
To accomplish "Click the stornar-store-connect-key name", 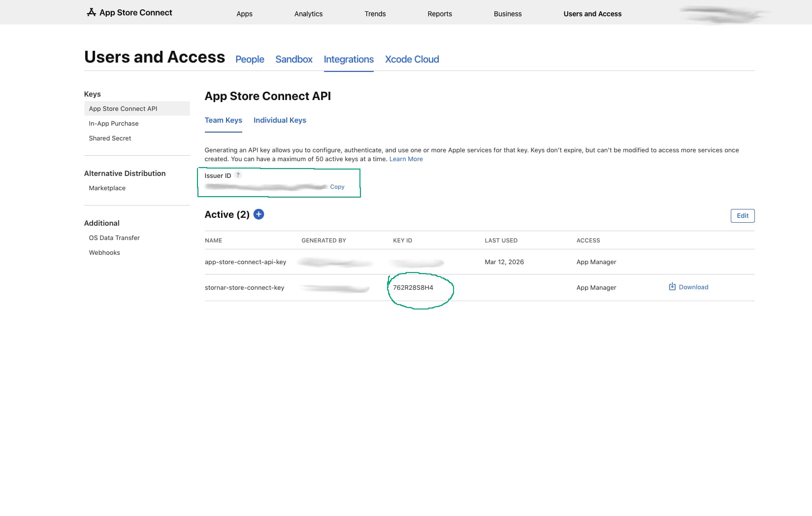I will tap(244, 287).
